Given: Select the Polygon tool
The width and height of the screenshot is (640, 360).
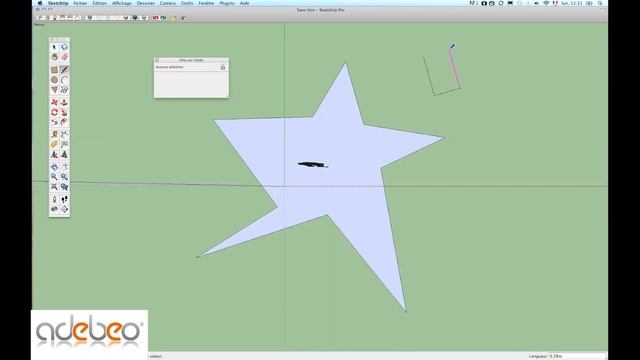Looking at the screenshot, I should click(54, 90).
